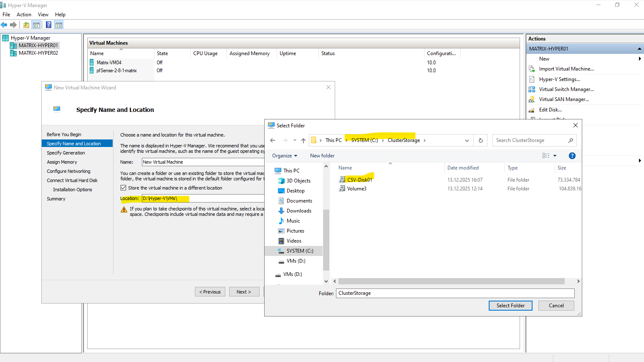Image resolution: width=644 pixels, height=362 pixels.
Task: Click the change view icon in Select Folder
Action: [546, 156]
